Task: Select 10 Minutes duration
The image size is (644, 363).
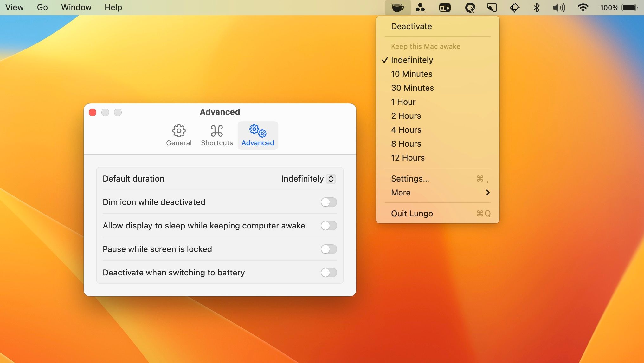Action: pos(437,74)
